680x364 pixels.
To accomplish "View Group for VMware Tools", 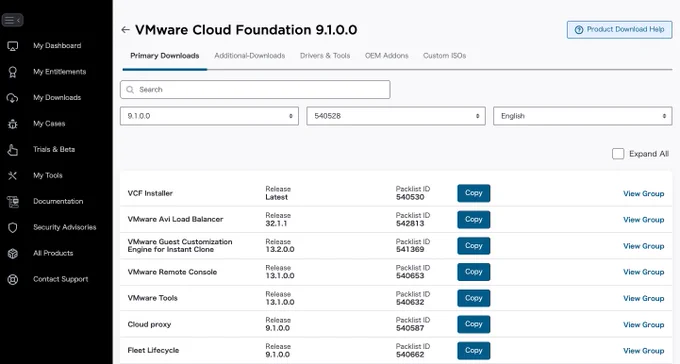I will (x=644, y=298).
